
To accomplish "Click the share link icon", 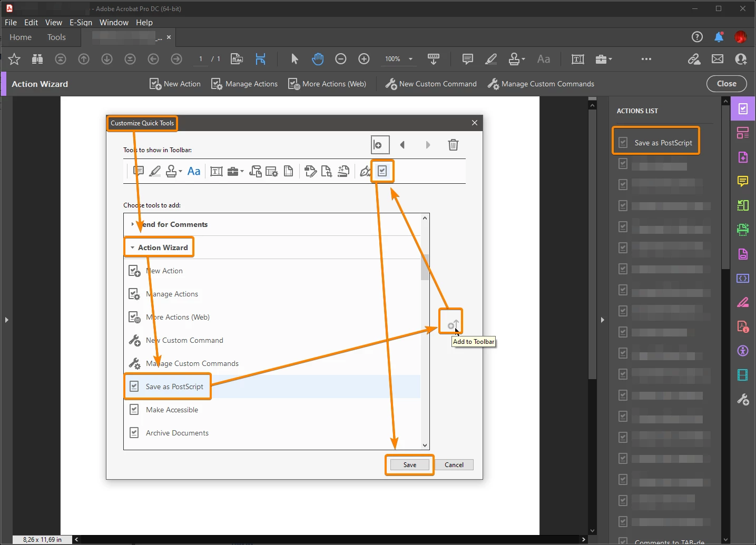I will [694, 59].
